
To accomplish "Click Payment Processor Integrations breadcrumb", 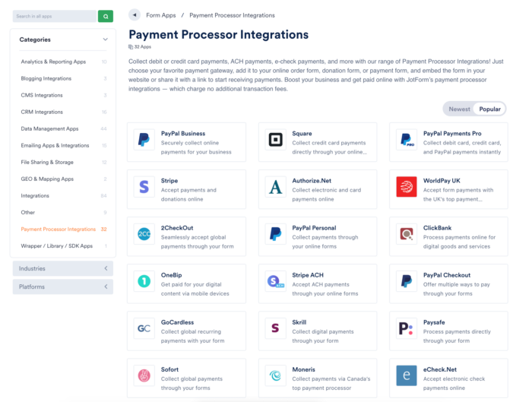I will [x=232, y=15].
